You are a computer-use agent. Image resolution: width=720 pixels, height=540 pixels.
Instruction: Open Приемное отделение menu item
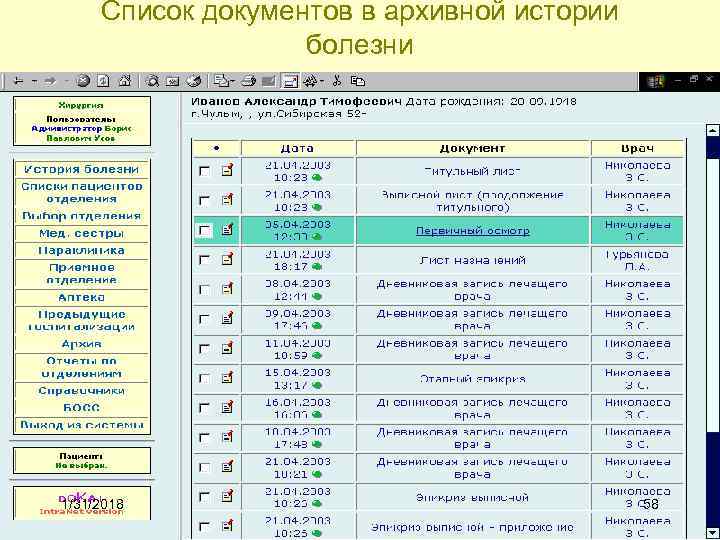[x=81, y=274]
